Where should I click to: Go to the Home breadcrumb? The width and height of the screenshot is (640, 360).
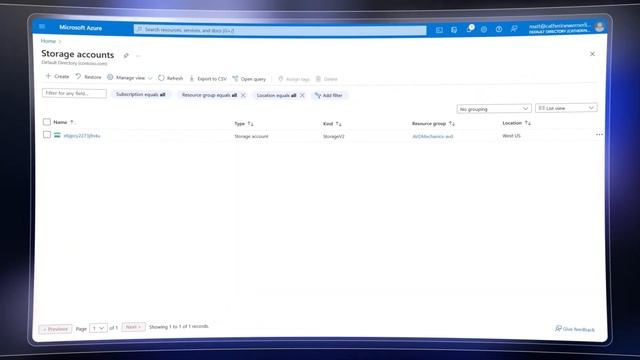pos(48,41)
